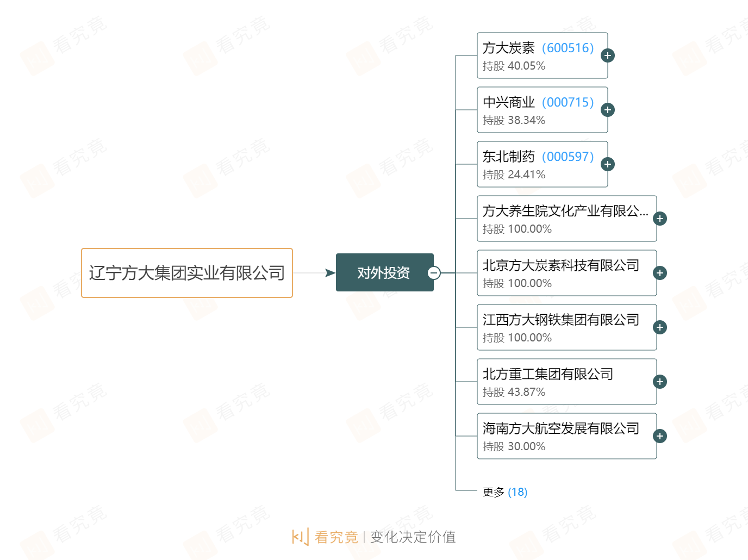Expand the 东北制药 node with its plus icon
The height and width of the screenshot is (560, 748).
click(x=608, y=164)
